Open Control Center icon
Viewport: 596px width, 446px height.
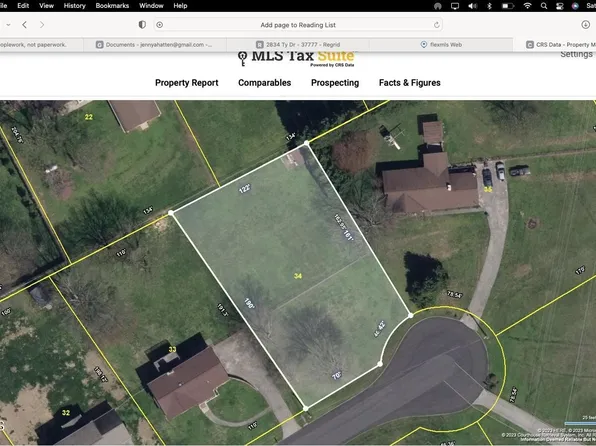[x=560, y=6]
